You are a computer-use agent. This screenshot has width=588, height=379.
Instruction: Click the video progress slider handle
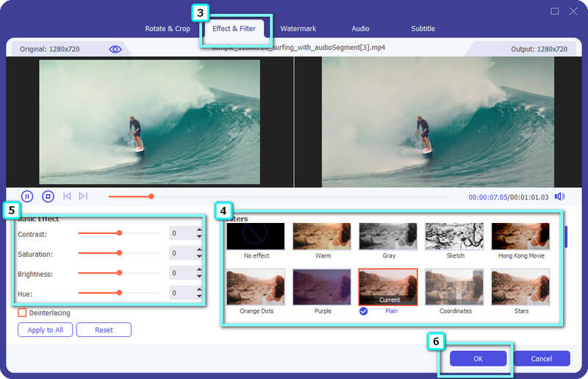point(151,196)
